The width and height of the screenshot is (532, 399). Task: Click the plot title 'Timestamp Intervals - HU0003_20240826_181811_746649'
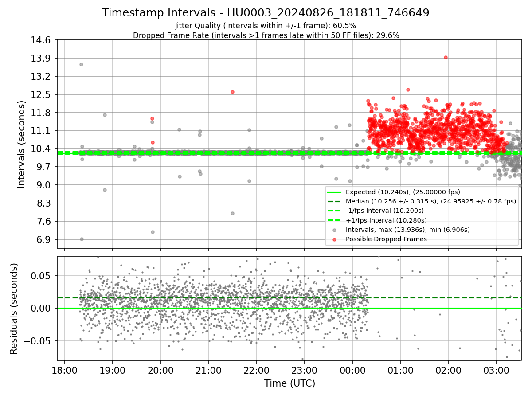(x=266, y=13)
